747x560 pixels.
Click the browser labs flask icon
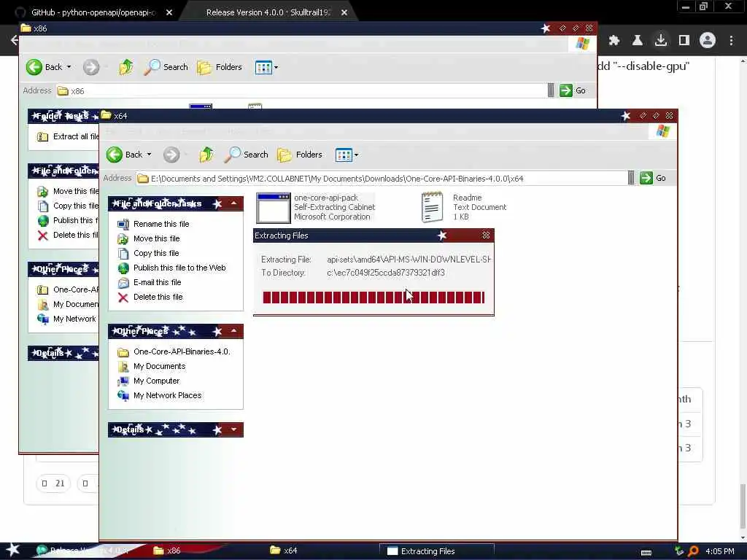click(x=638, y=41)
